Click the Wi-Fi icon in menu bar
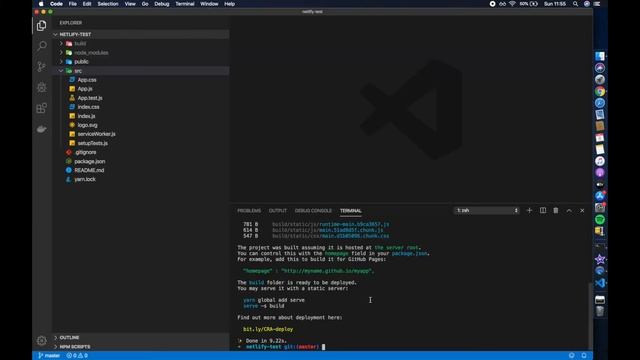This screenshot has height=360, width=640. click(512, 4)
